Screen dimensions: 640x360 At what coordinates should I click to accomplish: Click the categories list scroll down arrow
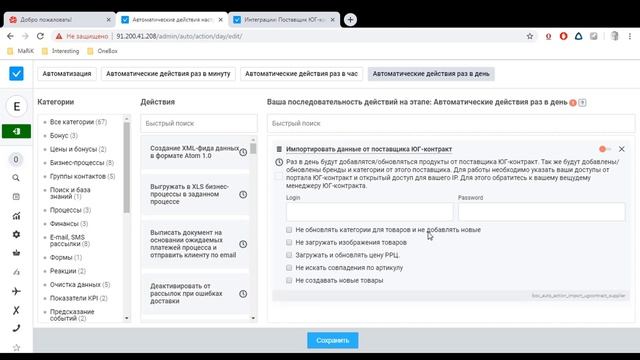click(127, 318)
